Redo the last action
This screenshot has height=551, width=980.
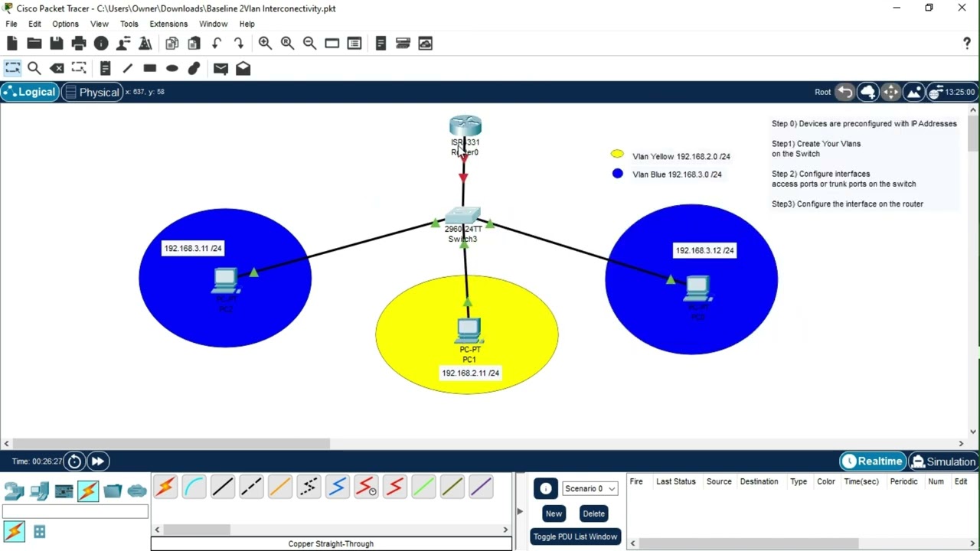coord(239,44)
